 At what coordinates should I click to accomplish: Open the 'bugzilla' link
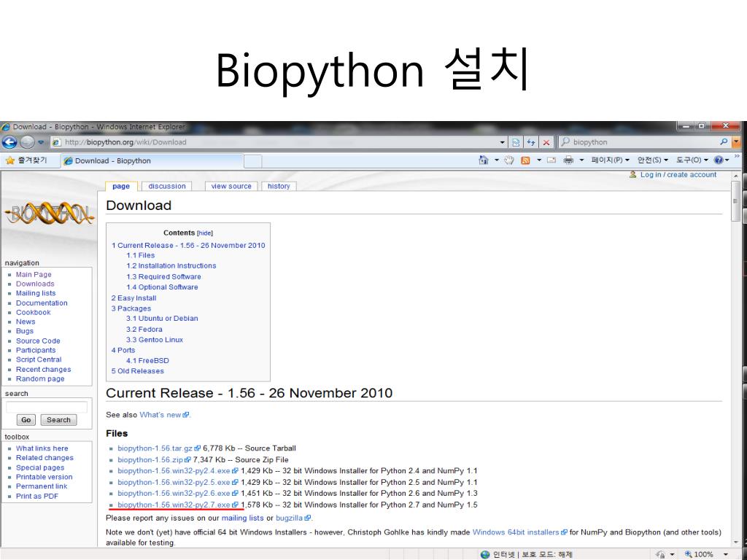click(293, 518)
